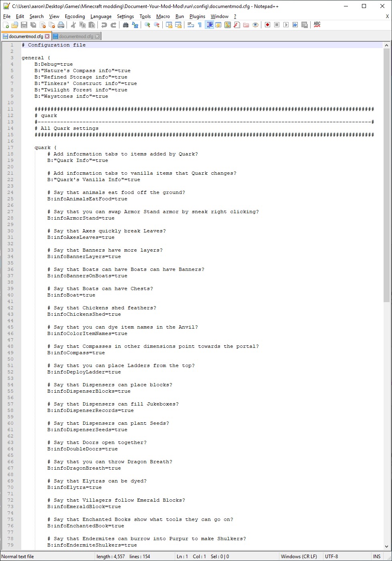Click the Cut scissors icon
This screenshot has width=392, height=561.
[73, 25]
